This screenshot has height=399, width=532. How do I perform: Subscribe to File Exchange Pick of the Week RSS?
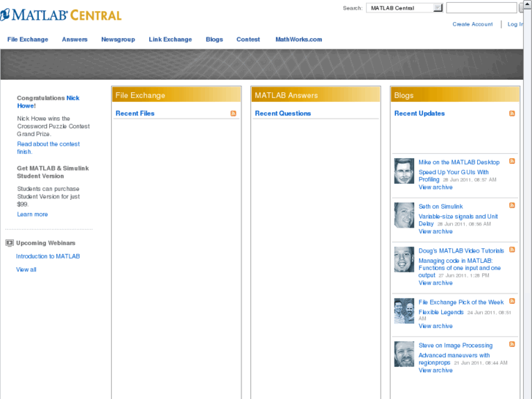pyautogui.click(x=512, y=301)
